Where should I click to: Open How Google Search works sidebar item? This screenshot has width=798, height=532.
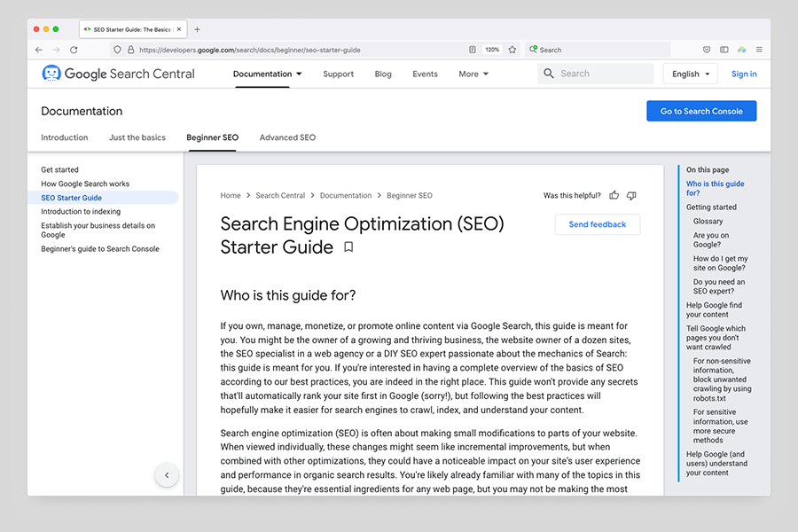85,184
